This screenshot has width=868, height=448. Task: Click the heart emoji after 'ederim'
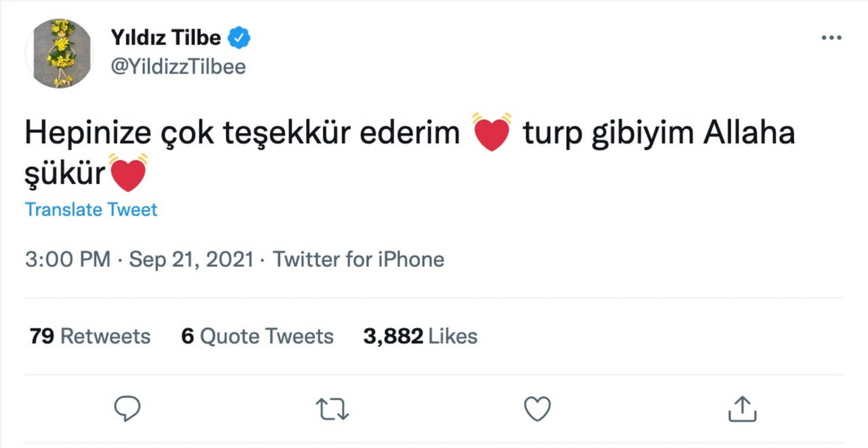point(492,133)
